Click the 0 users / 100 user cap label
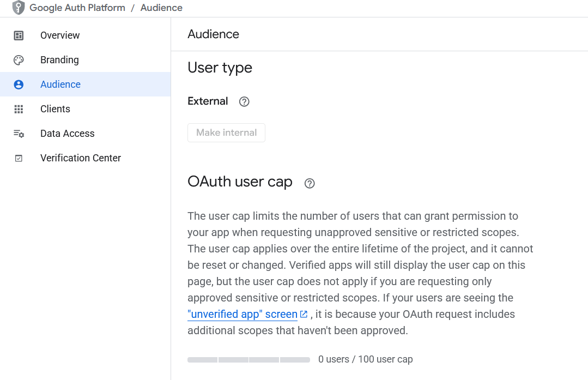Screen dimensions: 588x380 pyautogui.click(x=365, y=359)
